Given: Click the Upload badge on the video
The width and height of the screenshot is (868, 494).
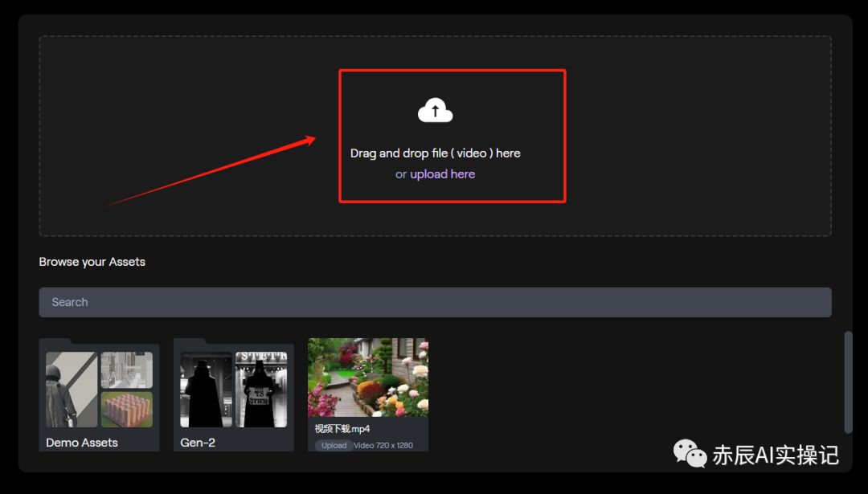Looking at the screenshot, I should [x=334, y=445].
